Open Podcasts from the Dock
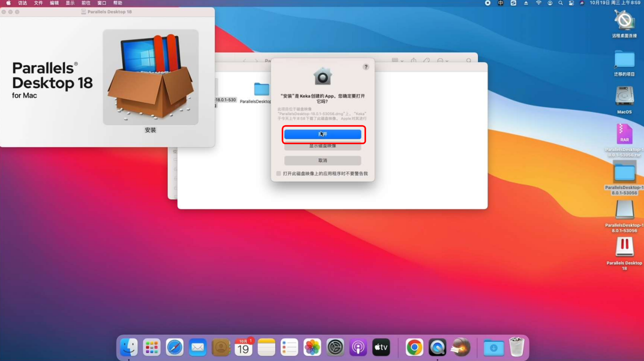644x361 pixels. (x=358, y=348)
